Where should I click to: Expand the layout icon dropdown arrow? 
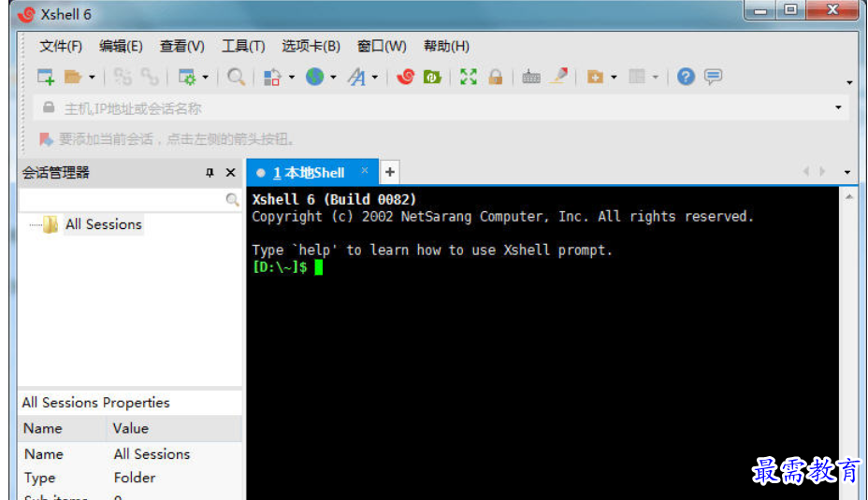[656, 78]
